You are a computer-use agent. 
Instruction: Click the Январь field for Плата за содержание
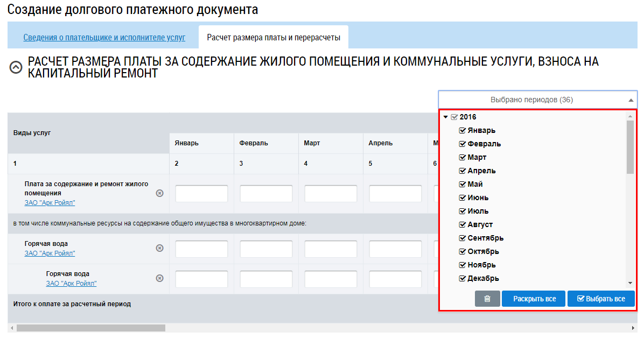[202, 193]
